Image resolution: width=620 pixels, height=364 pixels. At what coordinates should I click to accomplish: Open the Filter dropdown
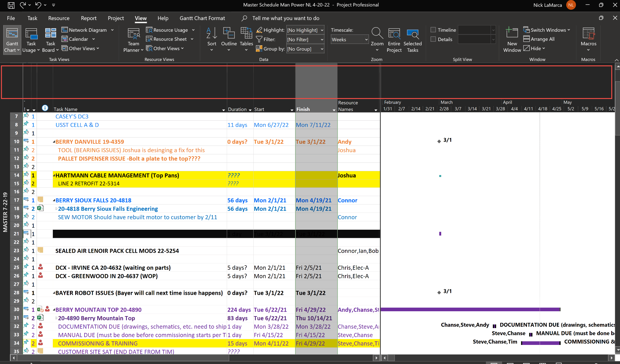[x=322, y=39]
